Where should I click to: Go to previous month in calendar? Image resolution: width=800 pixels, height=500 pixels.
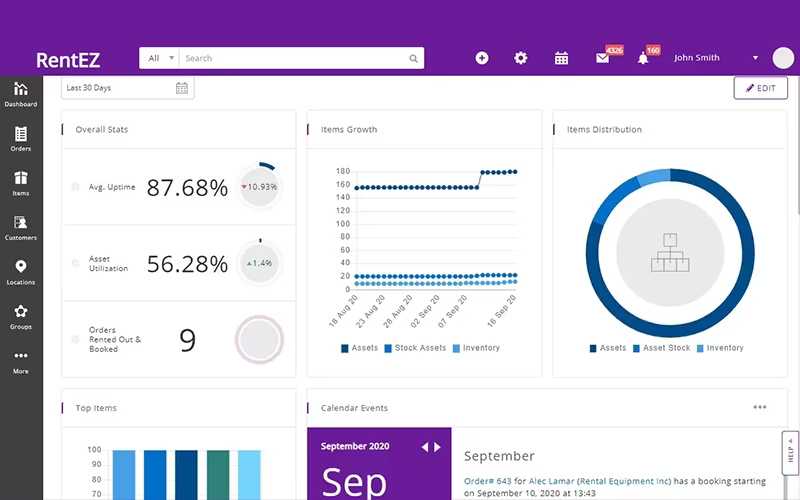point(424,447)
